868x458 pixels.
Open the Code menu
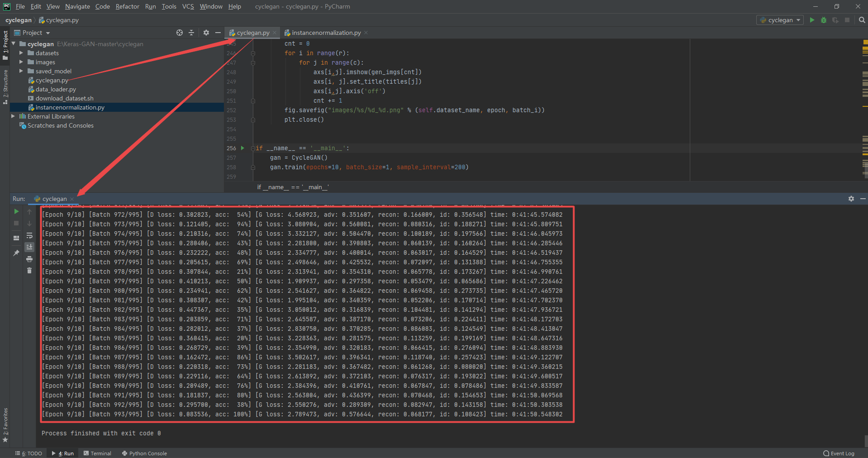[103, 6]
